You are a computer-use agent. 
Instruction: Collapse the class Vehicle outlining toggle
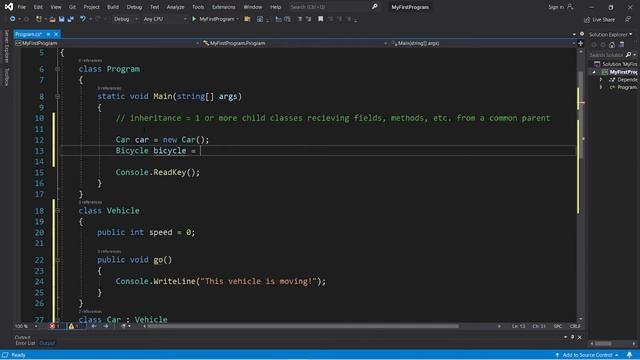pyautogui.click(x=58, y=211)
